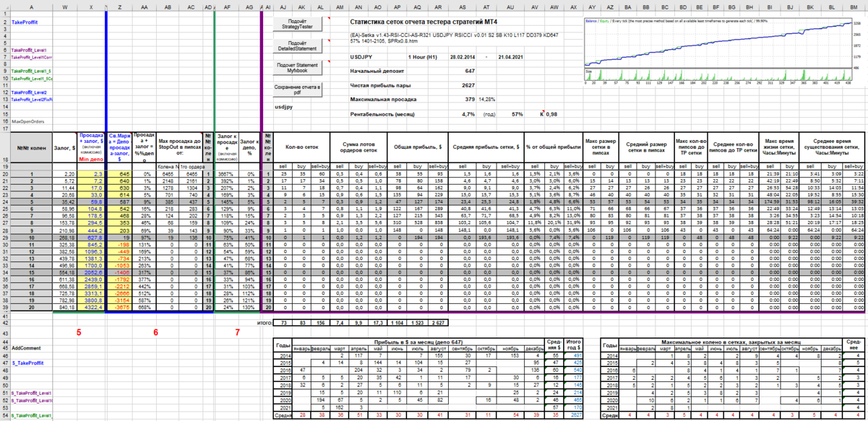Select column X header
The image size is (868, 421).
point(91,9)
